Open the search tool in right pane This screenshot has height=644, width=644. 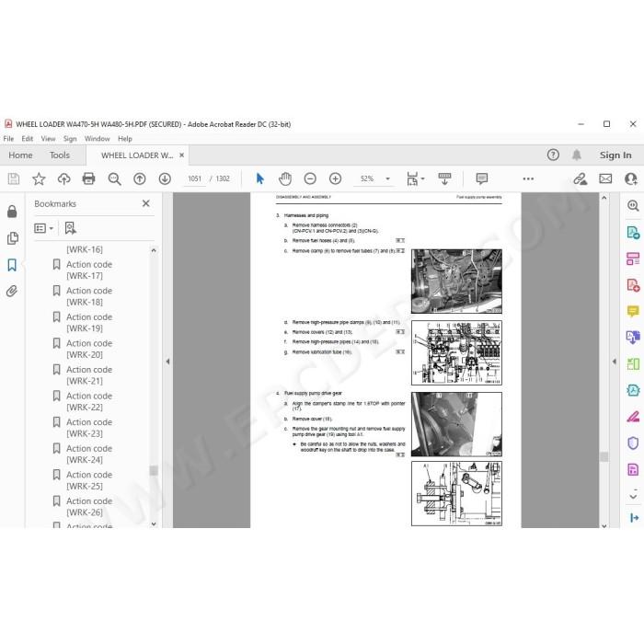click(x=633, y=205)
